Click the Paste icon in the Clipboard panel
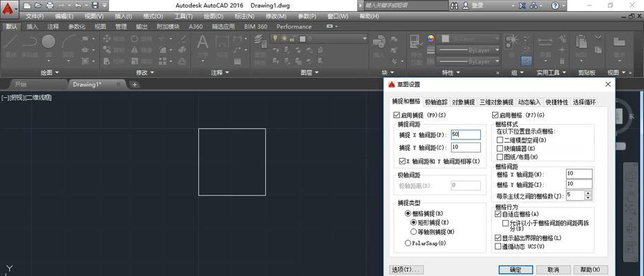Image resolution: width=644 pixels, height=276 pixels. (581, 41)
